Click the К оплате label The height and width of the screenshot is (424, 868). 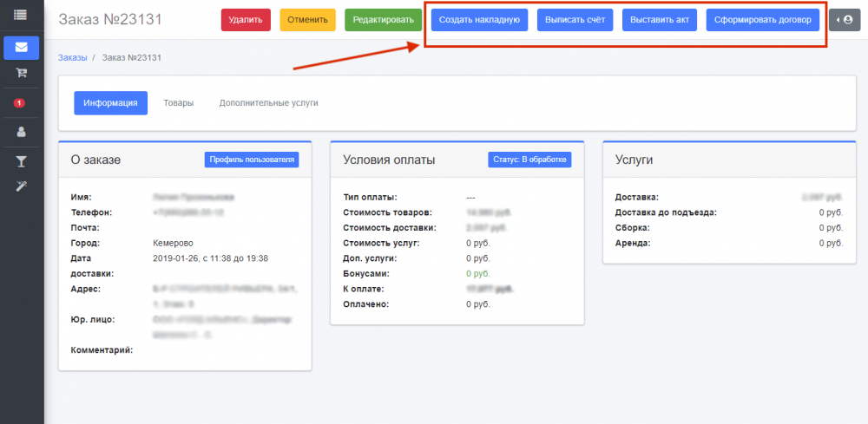tap(364, 289)
